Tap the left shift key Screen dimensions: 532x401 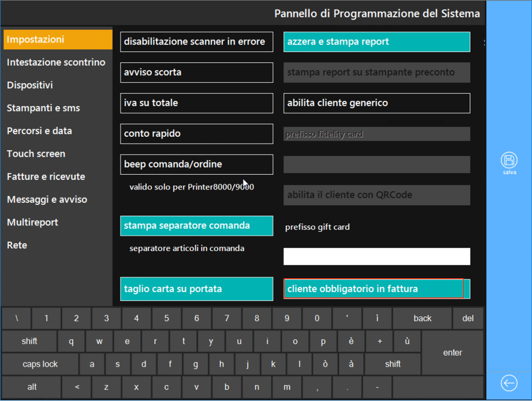coord(30,341)
